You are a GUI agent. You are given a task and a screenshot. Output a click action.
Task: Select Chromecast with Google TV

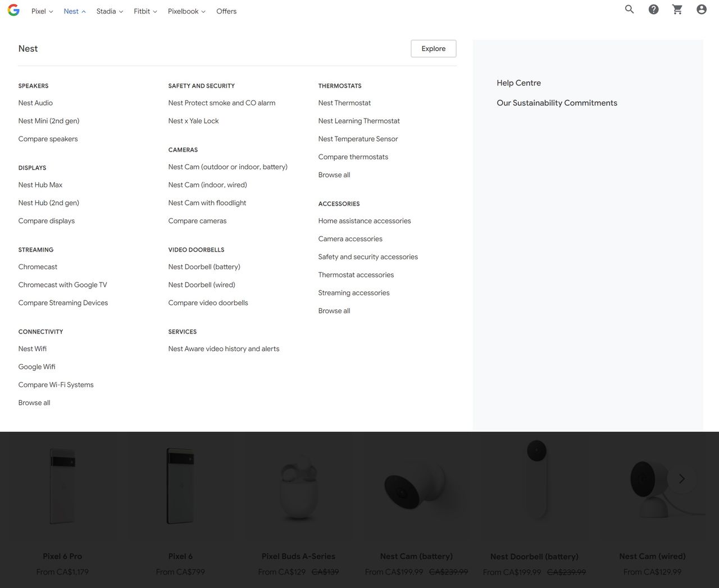(x=62, y=285)
